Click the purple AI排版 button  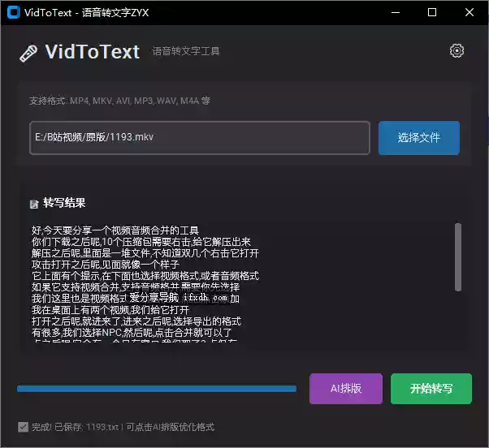[x=346, y=389]
